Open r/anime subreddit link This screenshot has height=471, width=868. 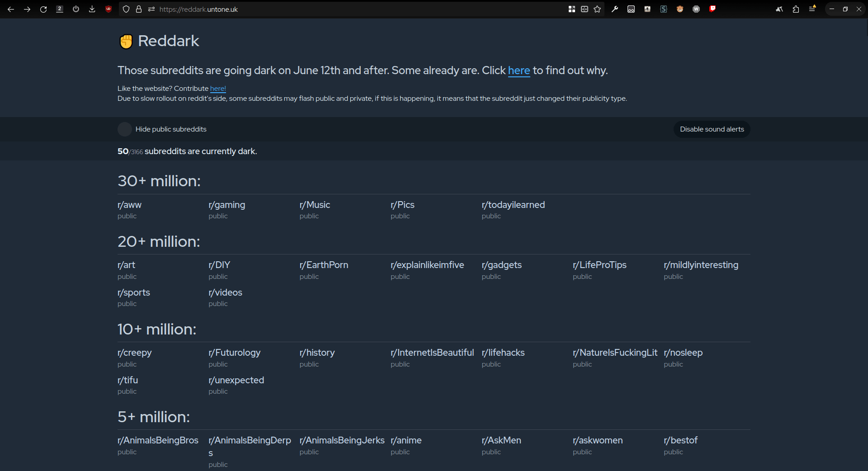[x=406, y=440]
